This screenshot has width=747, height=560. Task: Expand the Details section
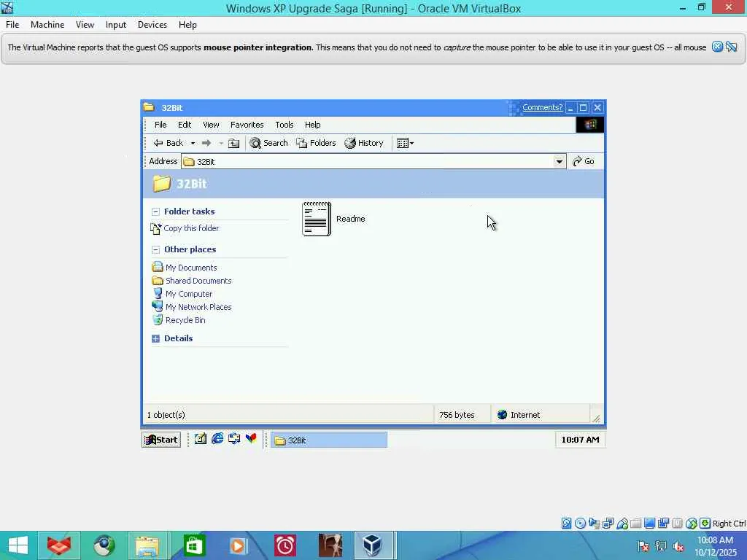[x=155, y=338]
